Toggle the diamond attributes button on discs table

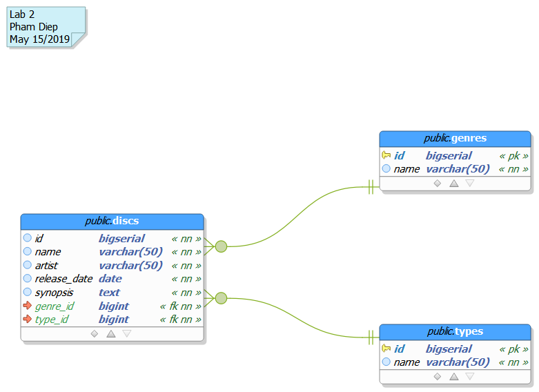click(95, 334)
